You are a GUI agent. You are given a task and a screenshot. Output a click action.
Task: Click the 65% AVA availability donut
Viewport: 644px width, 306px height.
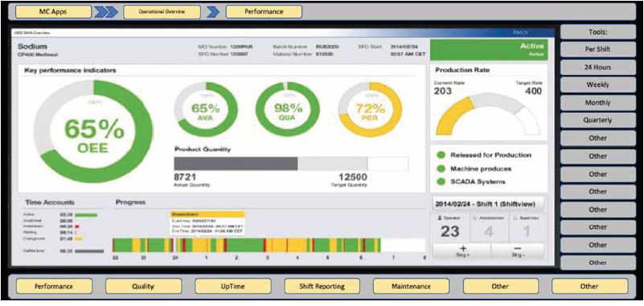point(205,110)
